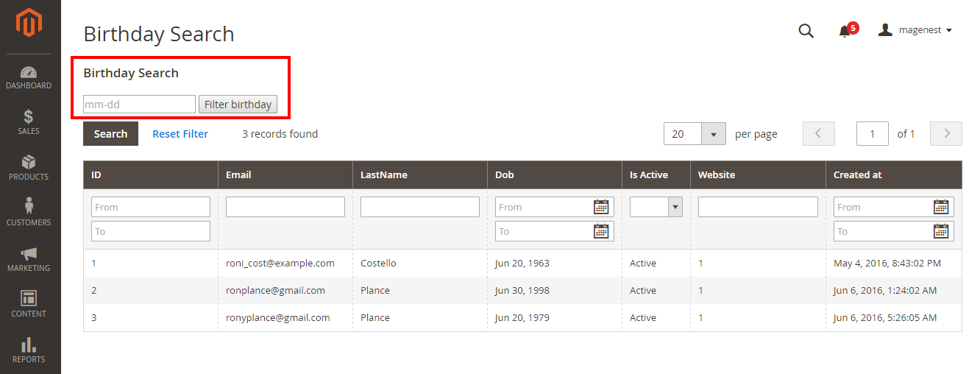Expand the magenest account dropdown

(x=916, y=30)
